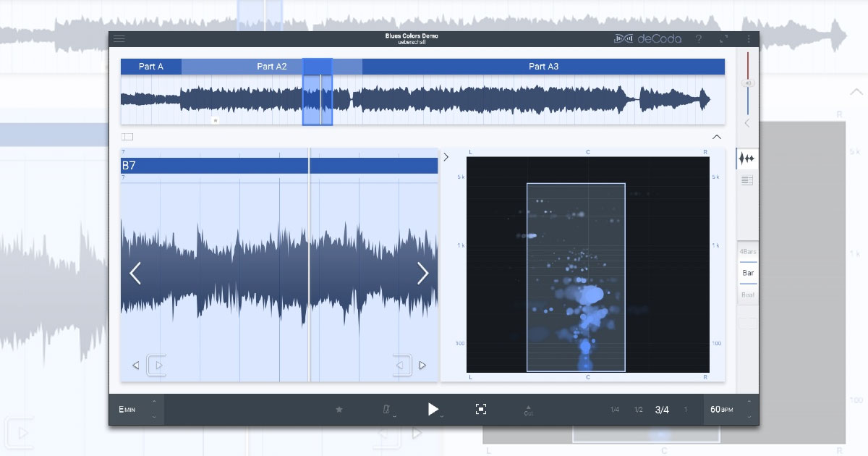Open the E min key selector dropdown
Viewport: 868px width, 456px height.
click(x=137, y=410)
